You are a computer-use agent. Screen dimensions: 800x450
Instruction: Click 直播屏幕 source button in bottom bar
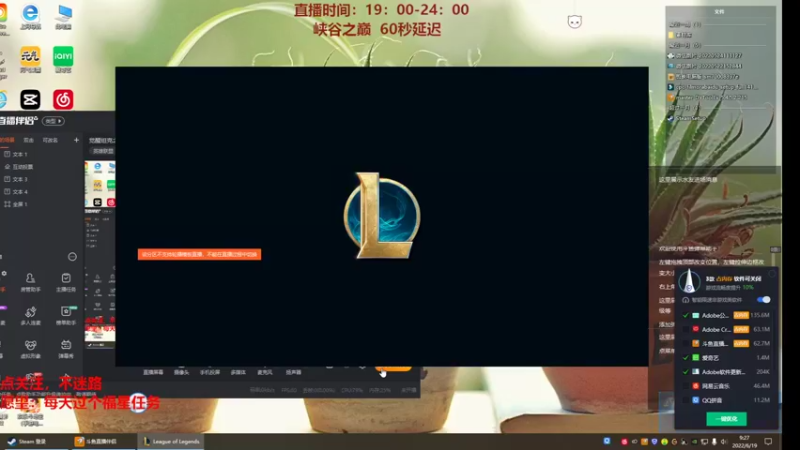(x=153, y=372)
